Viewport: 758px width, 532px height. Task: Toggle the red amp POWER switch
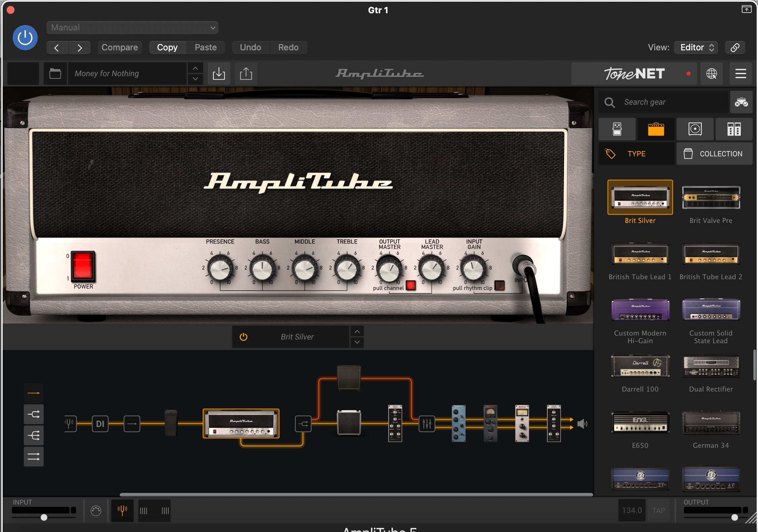(82, 266)
